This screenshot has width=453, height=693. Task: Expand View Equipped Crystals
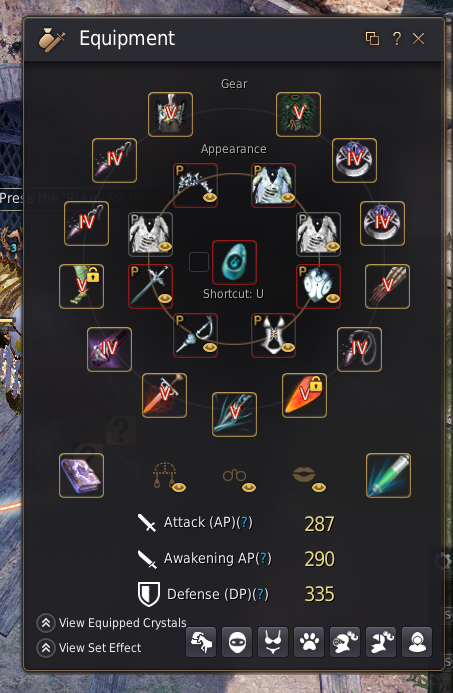112,623
